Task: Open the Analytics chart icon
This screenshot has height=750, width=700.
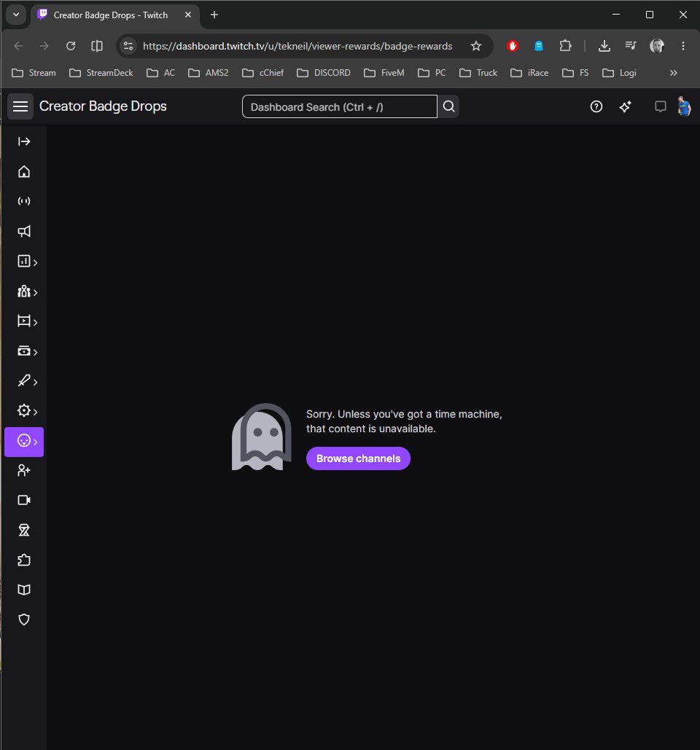Action: tap(23, 261)
